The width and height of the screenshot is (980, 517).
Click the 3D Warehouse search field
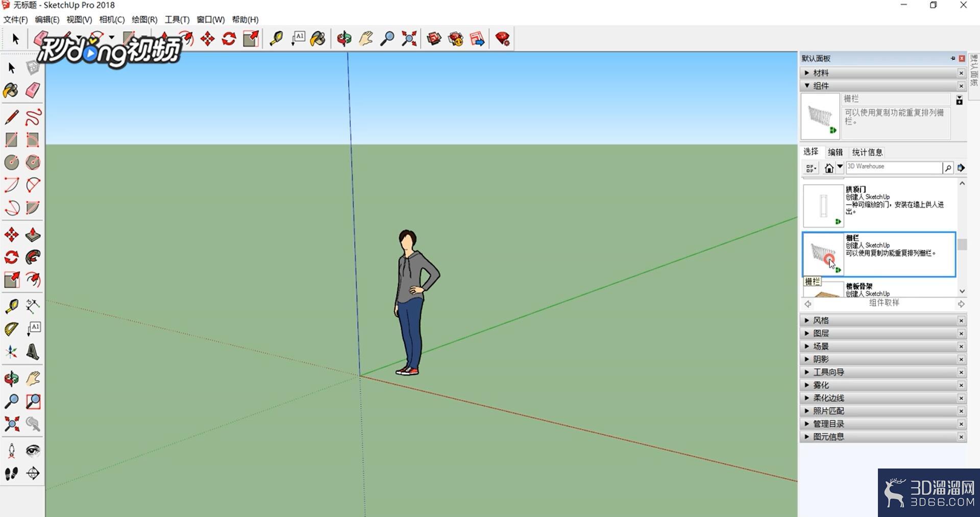[x=894, y=167]
